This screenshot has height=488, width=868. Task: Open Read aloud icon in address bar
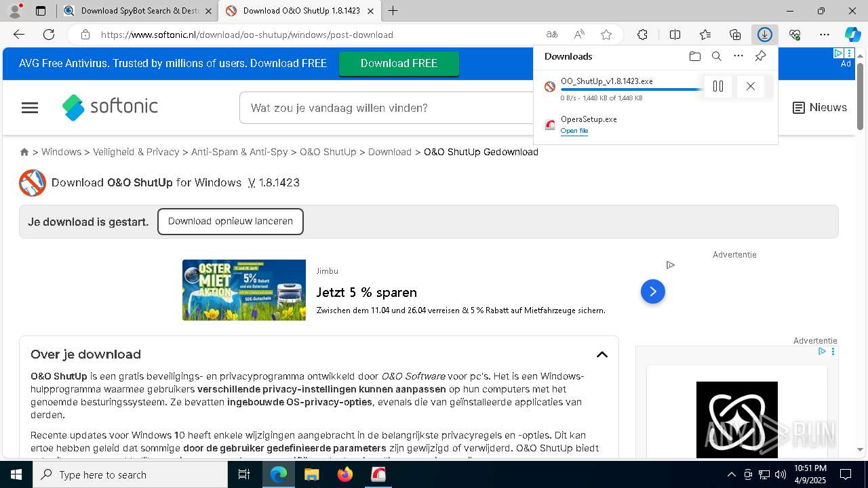click(579, 35)
